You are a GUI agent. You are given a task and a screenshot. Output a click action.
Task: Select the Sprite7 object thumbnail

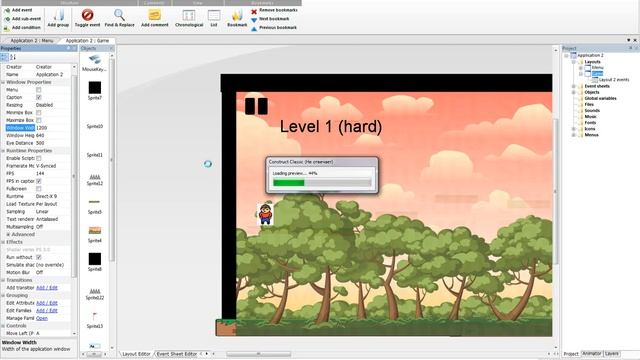tap(95, 87)
